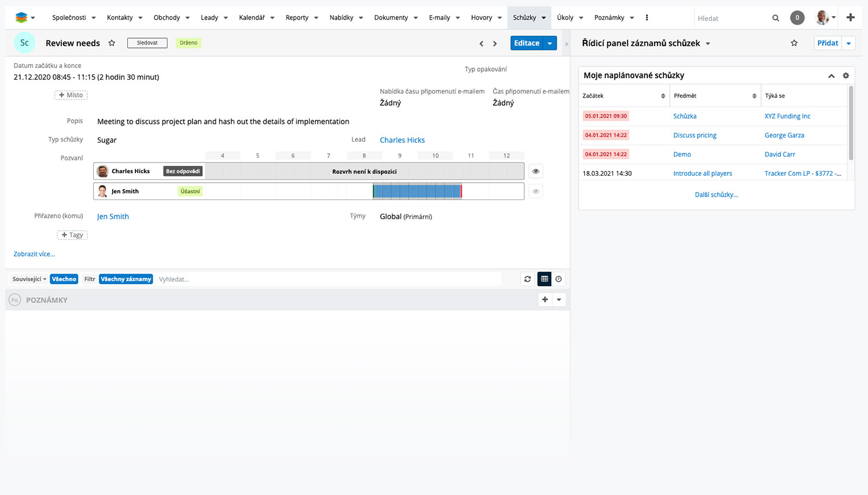Screen dimensions: 868x495
Task: Go to the previous record arrow
Action: (x=481, y=43)
